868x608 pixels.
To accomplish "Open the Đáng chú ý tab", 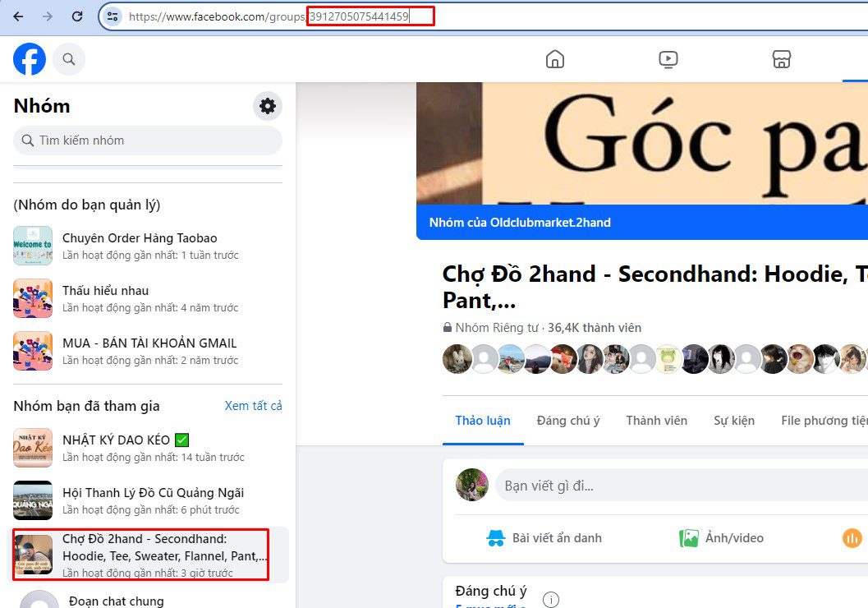I will coord(568,421).
